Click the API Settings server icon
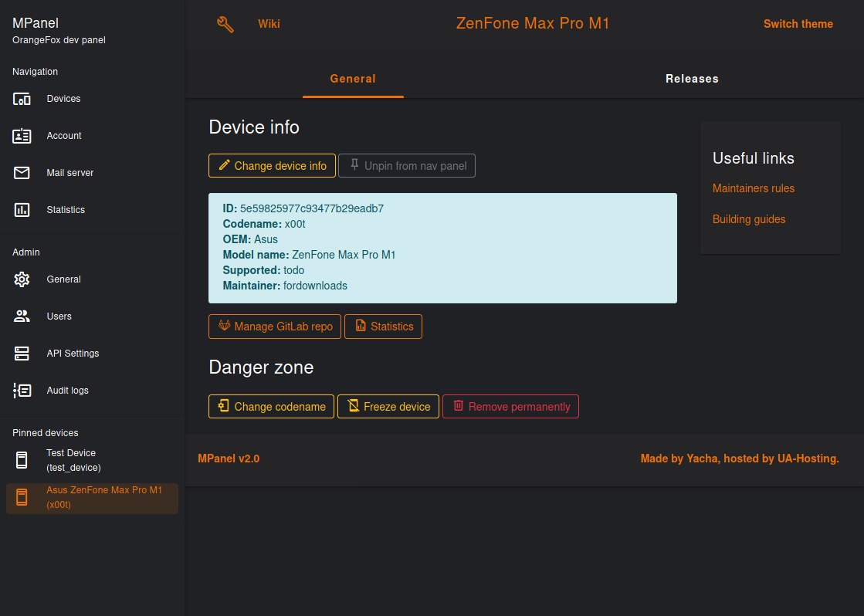Viewport: 864px width, 616px height. click(x=22, y=354)
